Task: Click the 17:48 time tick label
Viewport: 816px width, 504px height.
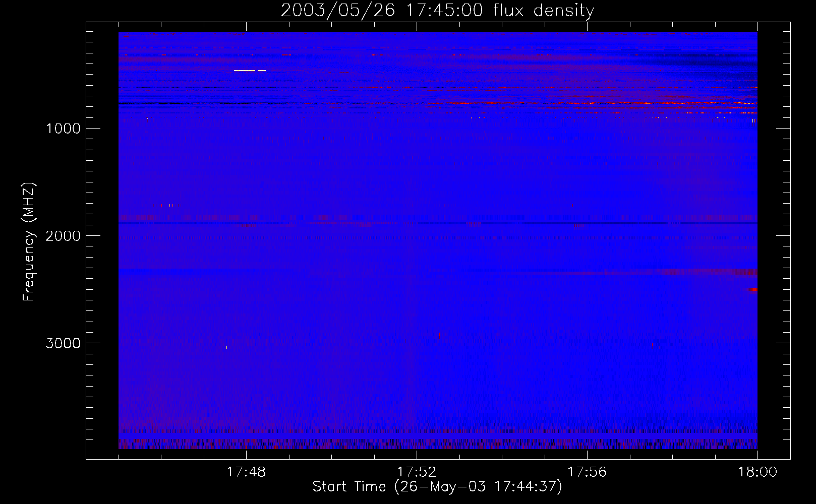Action: pos(246,472)
